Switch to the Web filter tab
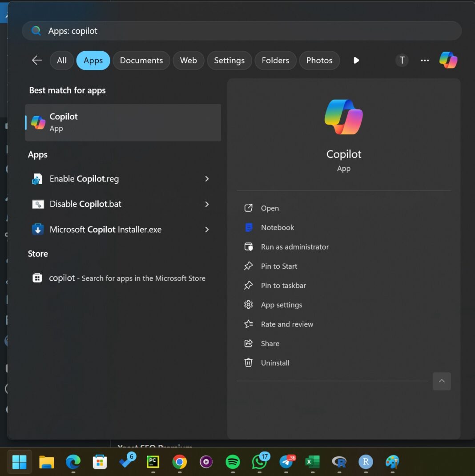This screenshot has width=475, height=476. 188,60
